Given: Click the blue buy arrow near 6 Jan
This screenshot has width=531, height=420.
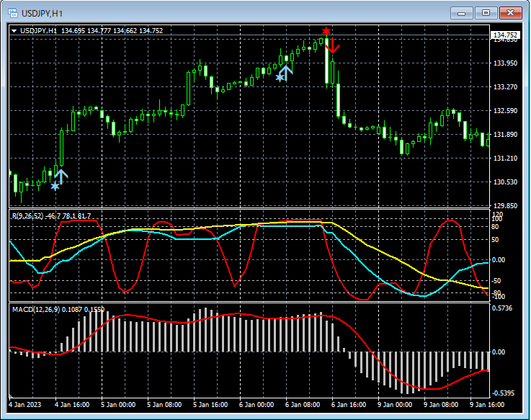Looking at the screenshot, I should 286,72.
